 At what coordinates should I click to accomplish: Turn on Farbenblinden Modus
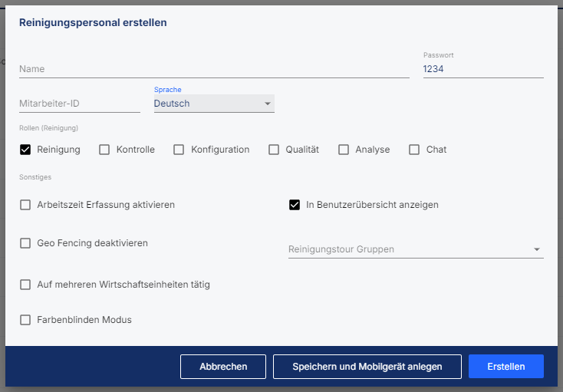coord(25,320)
